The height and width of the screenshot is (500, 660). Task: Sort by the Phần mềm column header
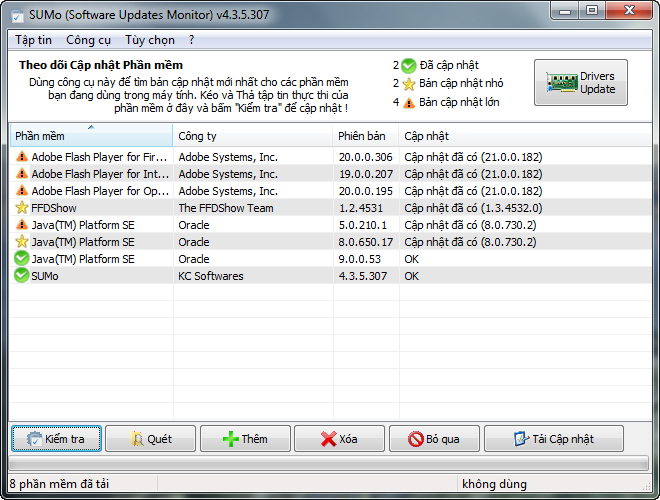[91, 136]
